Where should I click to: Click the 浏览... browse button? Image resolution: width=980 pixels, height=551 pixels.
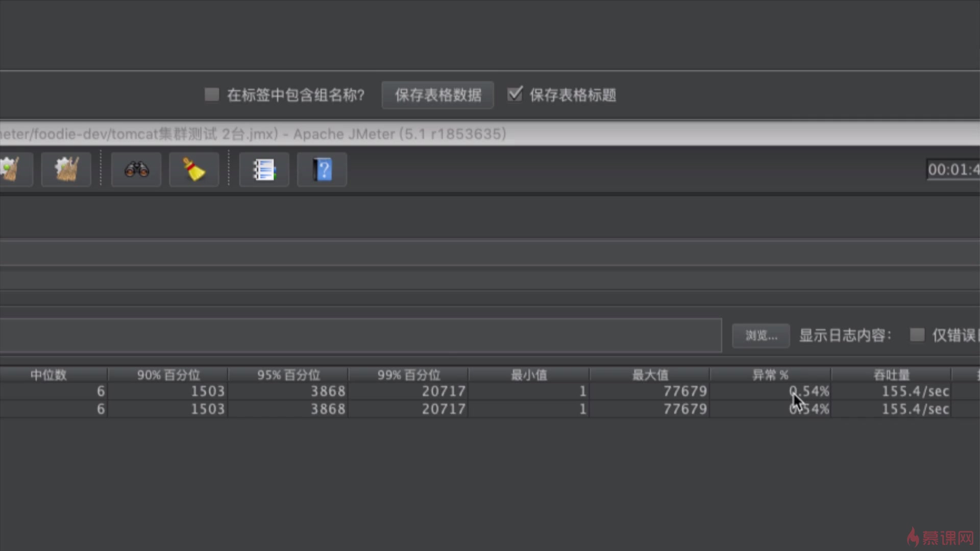click(761, 336)
